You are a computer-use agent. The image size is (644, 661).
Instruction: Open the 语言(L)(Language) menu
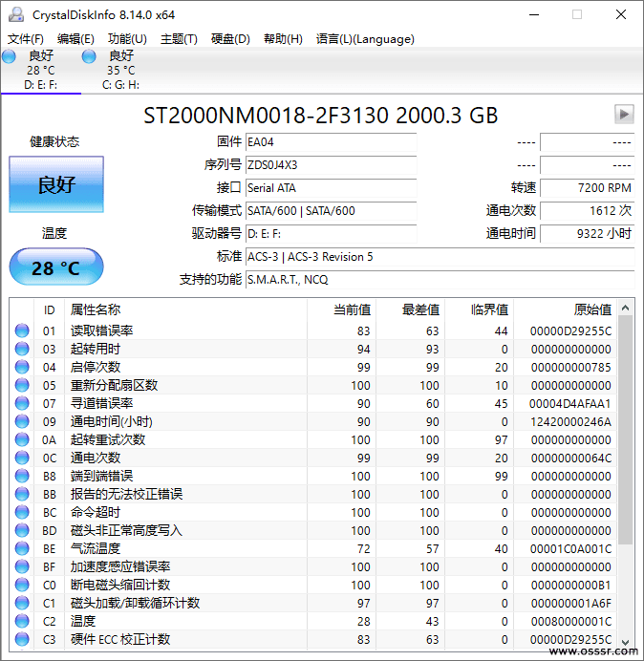pos(365,39)
